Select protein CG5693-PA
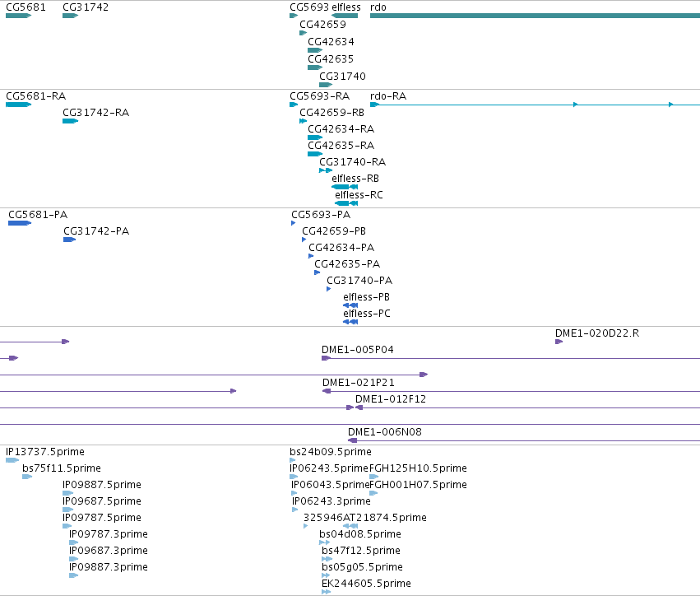The width and height of the screenshot is (700, 596). [x=321, y=215]
